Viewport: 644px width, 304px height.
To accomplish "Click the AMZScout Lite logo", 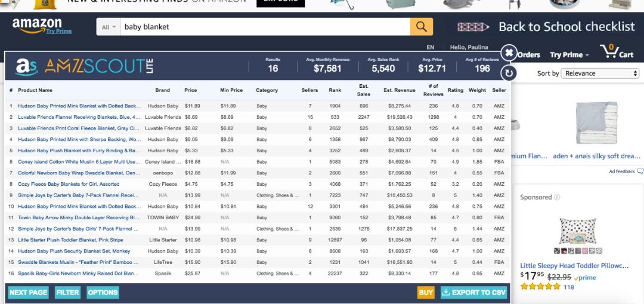I will coord(84,66).
